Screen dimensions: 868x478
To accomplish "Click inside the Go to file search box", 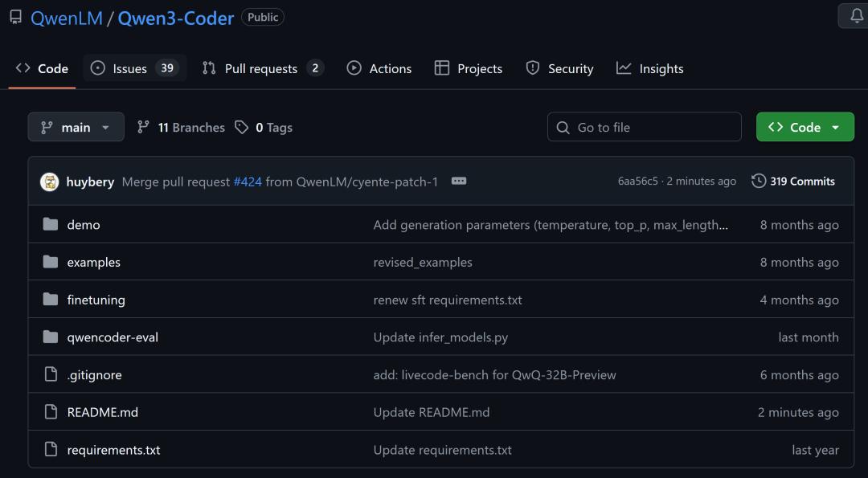I will click(643, 127).
